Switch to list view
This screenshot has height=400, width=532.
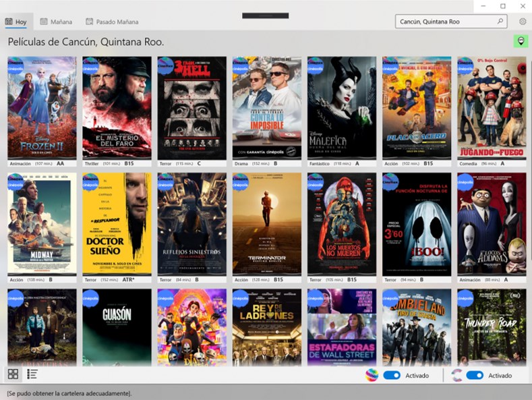click(x=32, y=374)
